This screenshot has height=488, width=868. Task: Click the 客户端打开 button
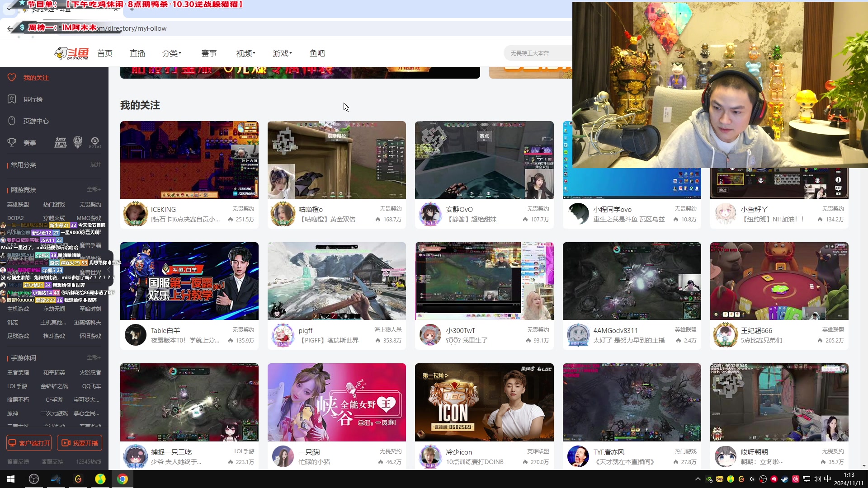[29, 443]
